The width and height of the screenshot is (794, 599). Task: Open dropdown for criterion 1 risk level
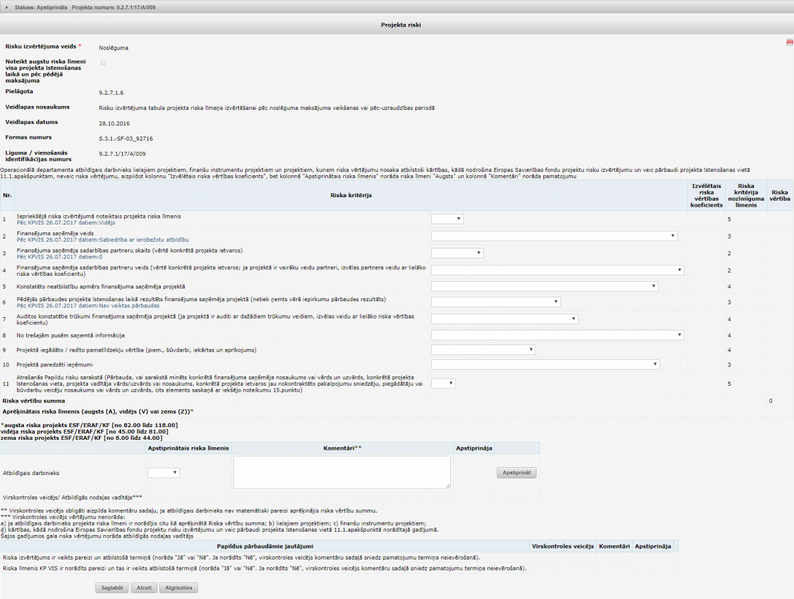coord(447,219)
